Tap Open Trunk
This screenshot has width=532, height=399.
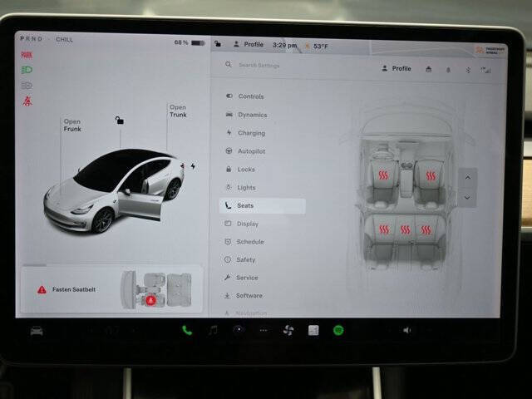click(178, 111)
